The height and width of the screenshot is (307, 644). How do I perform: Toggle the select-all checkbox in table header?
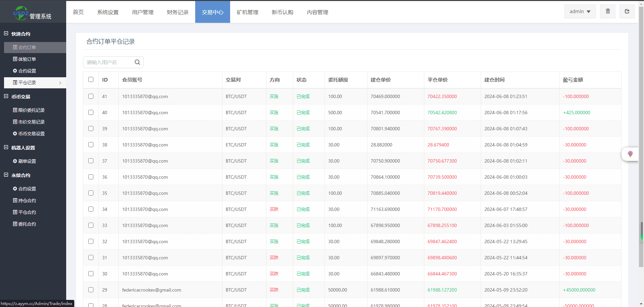pos(91,80)
